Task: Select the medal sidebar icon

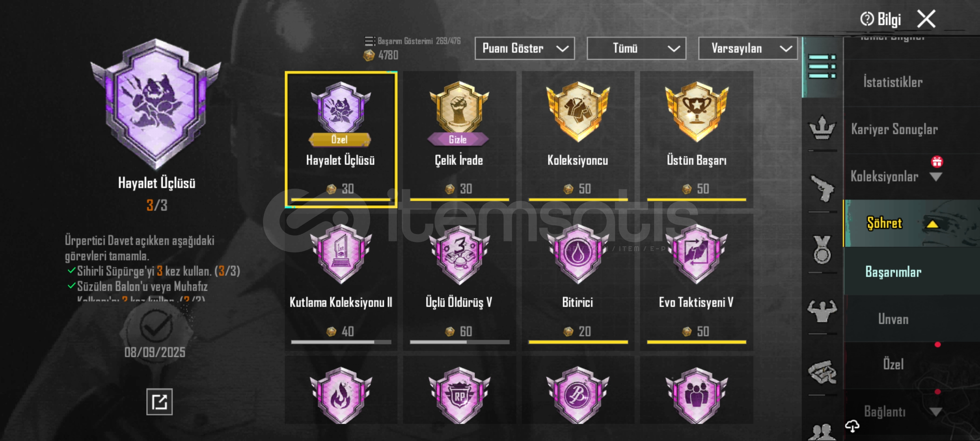Action: 822,249
